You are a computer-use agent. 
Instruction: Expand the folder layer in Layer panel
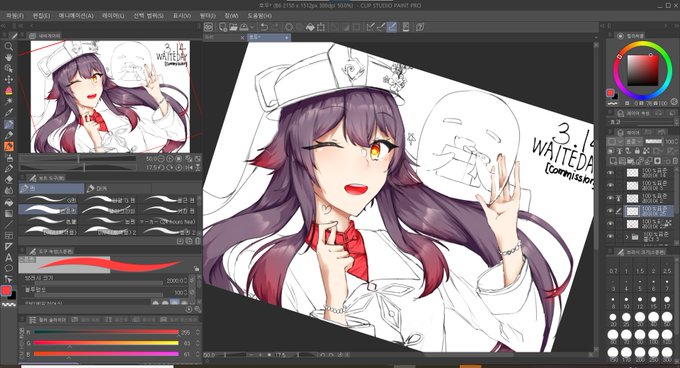(x=627, y=237)
